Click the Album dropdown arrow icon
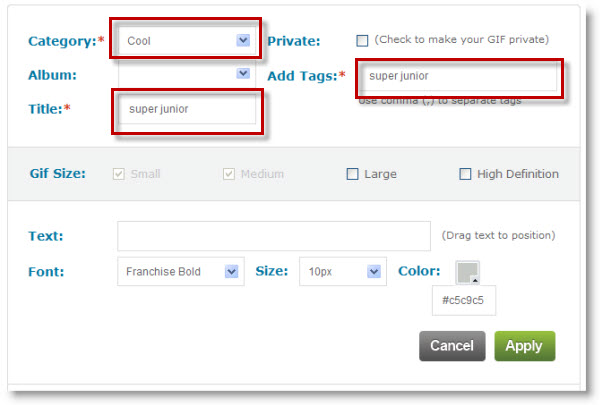This screenshot has height=405, width=600. (242, 73)
